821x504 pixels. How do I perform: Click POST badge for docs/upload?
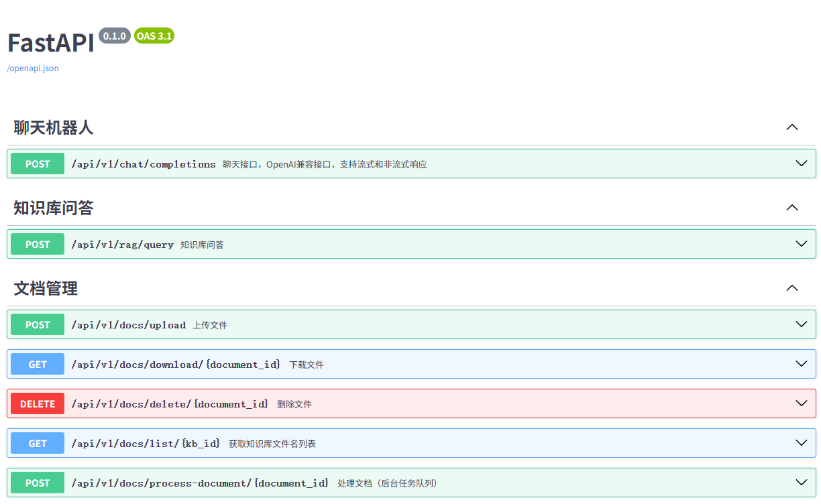[38, 324]
